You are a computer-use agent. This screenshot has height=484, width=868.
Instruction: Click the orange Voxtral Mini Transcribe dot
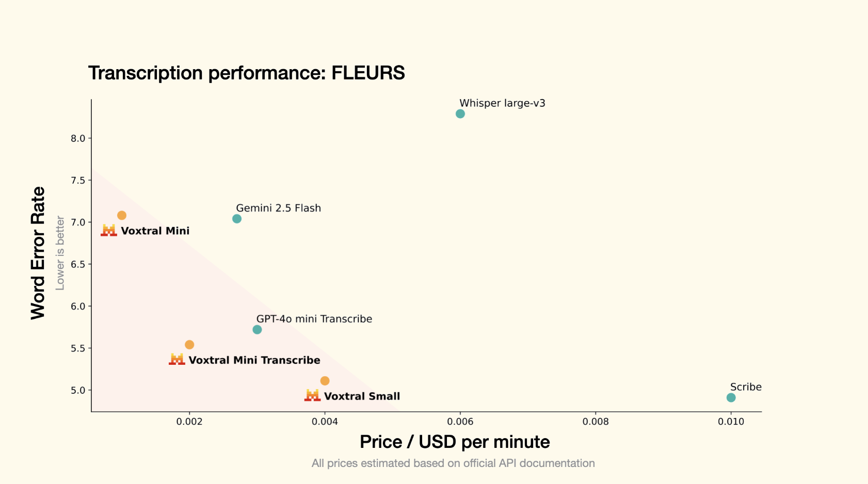[x=189, y=345]
